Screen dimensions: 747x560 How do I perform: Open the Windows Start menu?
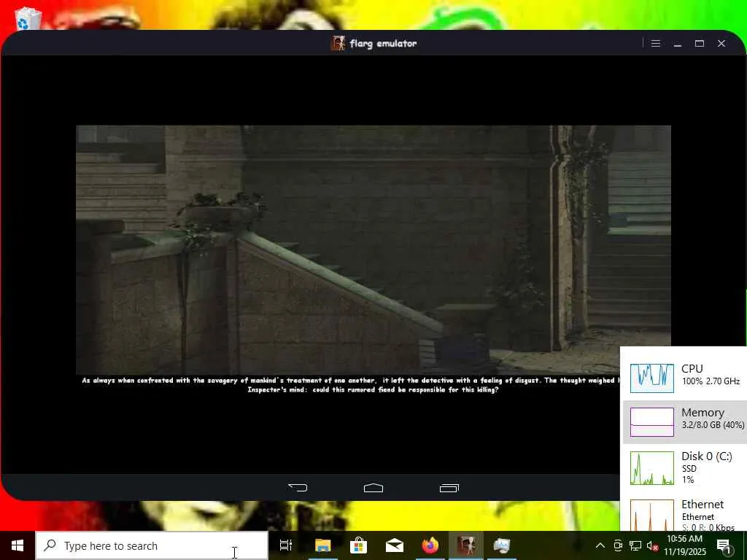(18, 545)
